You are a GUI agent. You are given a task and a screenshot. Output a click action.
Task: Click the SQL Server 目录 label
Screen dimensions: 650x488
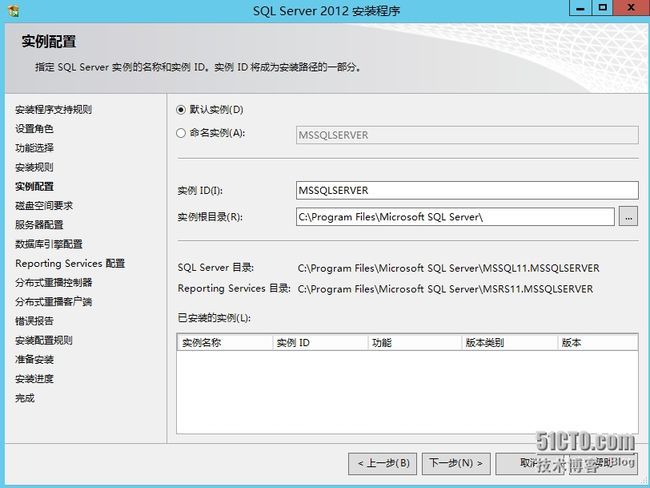point(216,268)
